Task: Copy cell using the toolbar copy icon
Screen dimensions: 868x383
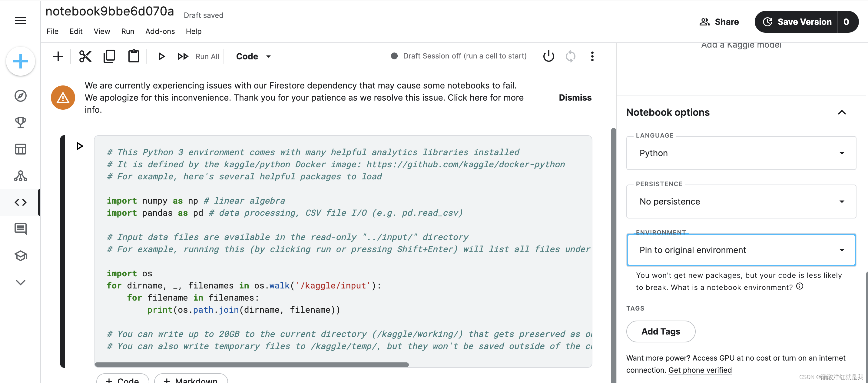Action: click(109, 56)
